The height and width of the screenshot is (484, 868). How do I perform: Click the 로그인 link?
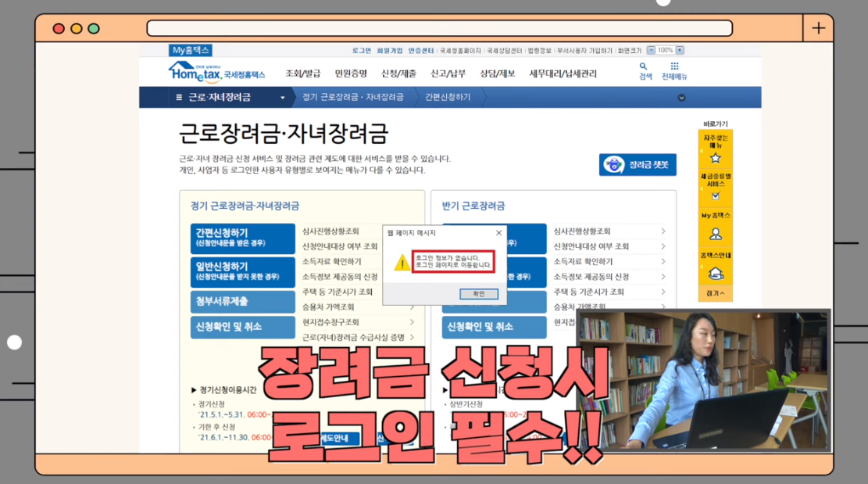tap(362, 50)
